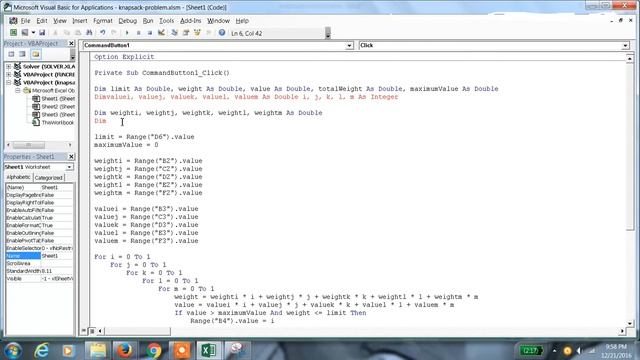The height and width of the screenshot is (360, 640).
Task: Click the Reset stop icon
Action: pos(150,33)
